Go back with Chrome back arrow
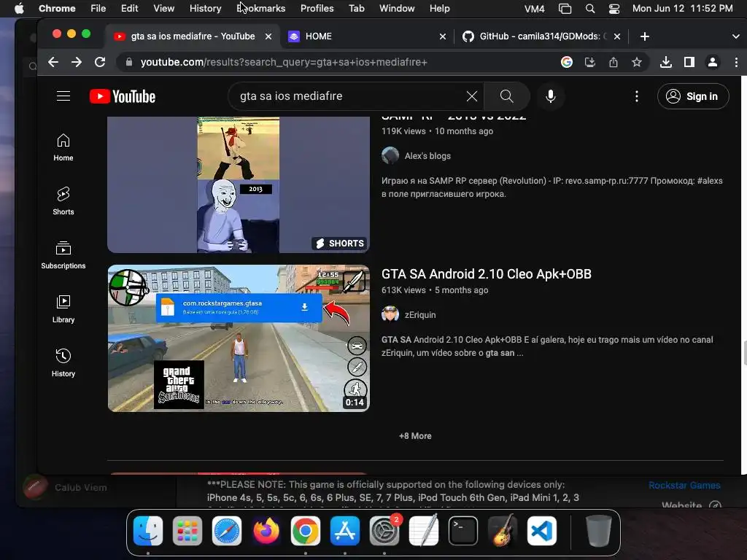 (53, 62)
